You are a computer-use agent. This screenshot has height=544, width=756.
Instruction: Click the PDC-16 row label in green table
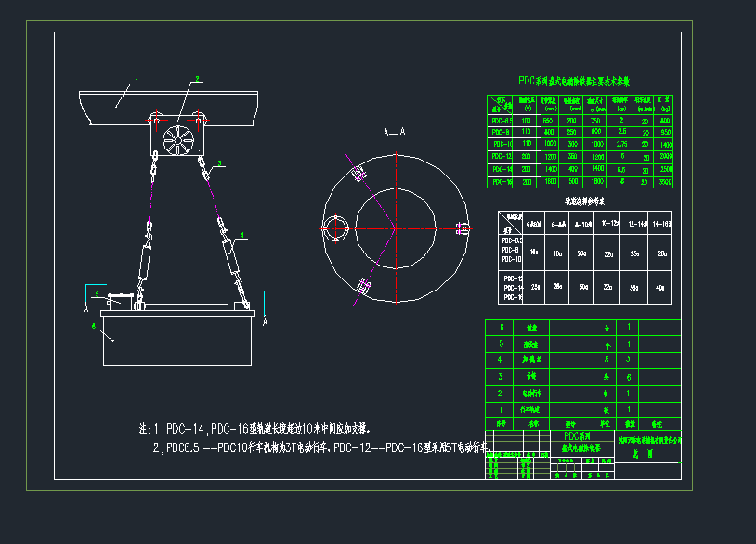click(x=502, y=182)
